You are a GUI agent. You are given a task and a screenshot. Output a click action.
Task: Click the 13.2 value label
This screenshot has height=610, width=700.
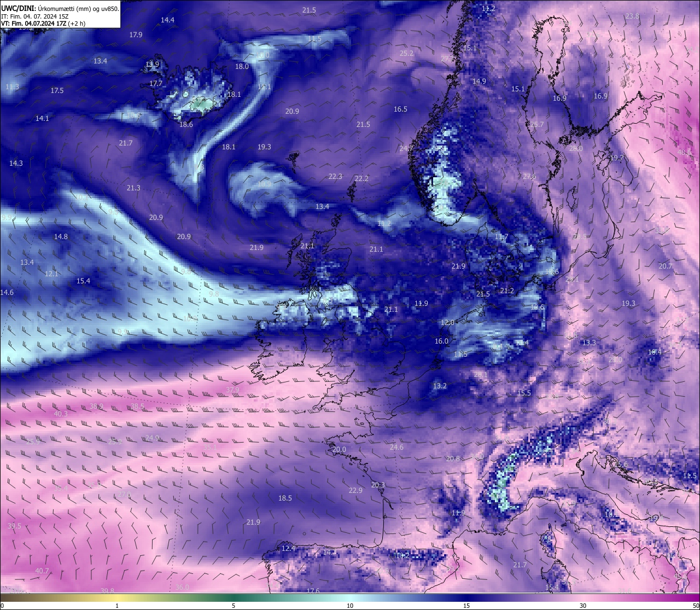point(440,386)
